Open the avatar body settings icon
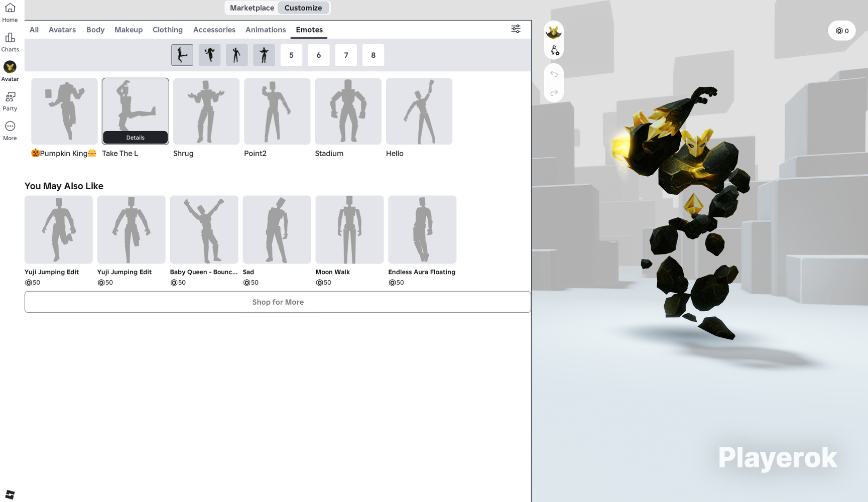The image size is (868, 502). pyautogui.click(x=554, y=51)
